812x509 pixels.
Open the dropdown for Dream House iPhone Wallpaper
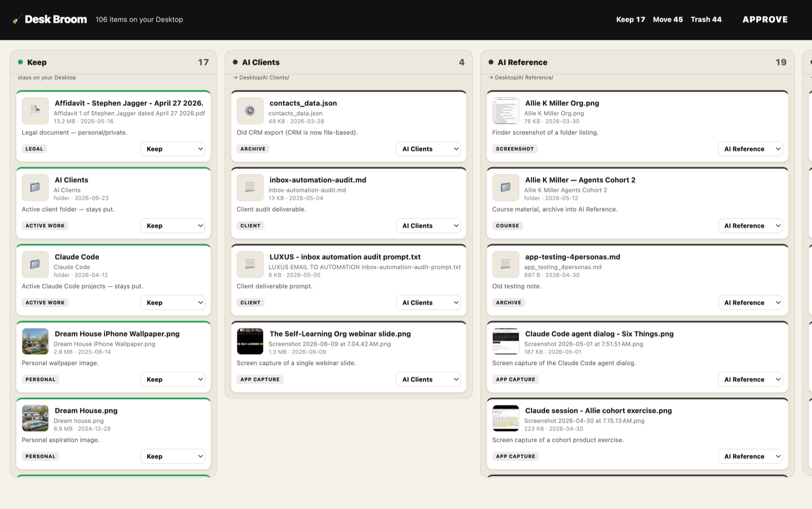pyautogui.click(x=173, y=379)
